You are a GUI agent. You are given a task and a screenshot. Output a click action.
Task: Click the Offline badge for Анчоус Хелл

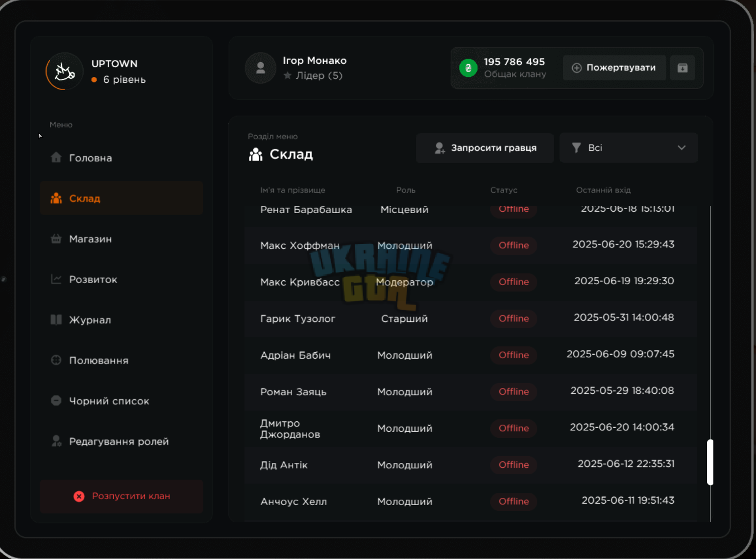tap(513, 501)
